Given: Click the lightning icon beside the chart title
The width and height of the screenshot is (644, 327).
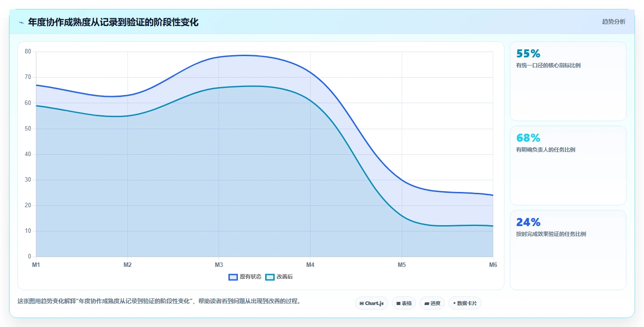Looking at the screenshot, I should pyautogui.click(x=21, y=22).
